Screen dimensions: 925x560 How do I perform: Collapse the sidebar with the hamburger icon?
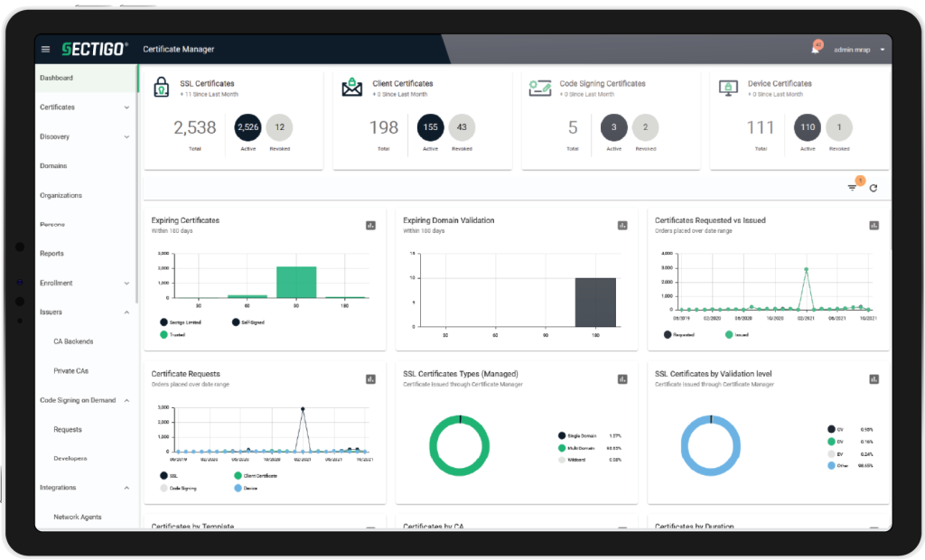tap(45, 50)
